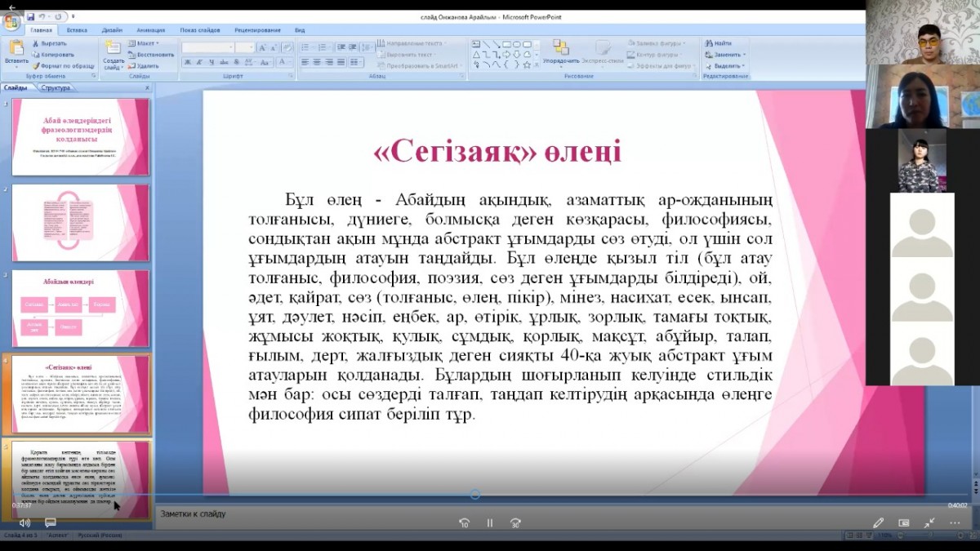Open the Направление текста dropdown
The height and width of the screenshot is (551, 980).
412,42
